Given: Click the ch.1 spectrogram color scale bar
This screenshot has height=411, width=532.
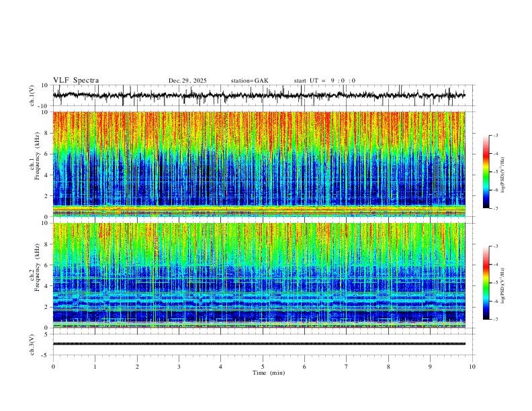Looking at the screenshot, I should pyautogui.click(x=486, y=172).
